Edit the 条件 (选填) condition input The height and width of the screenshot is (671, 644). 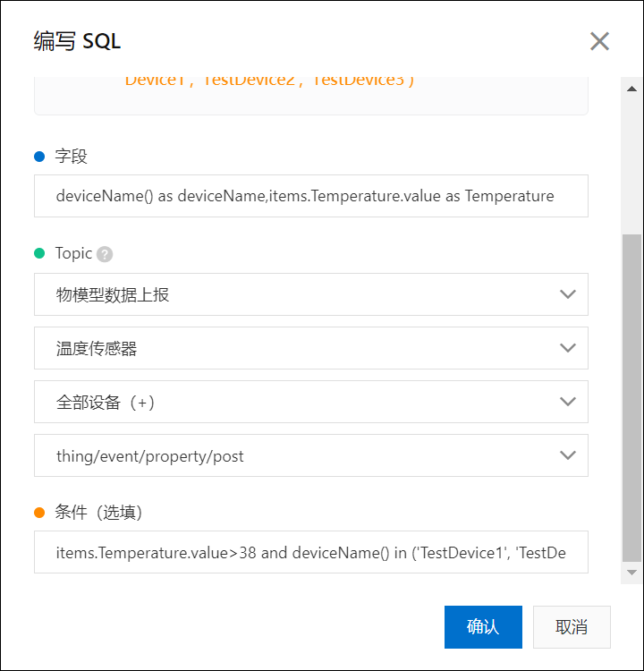pyautogui.click(x=311, y=552)
